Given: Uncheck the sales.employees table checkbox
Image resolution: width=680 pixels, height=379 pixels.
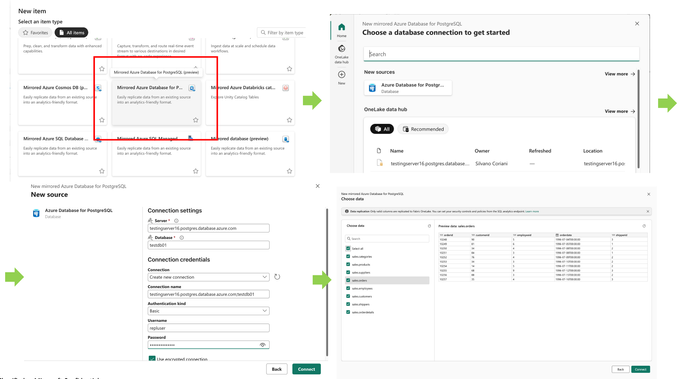Looking at the screenshot, I should coord(348,288).
